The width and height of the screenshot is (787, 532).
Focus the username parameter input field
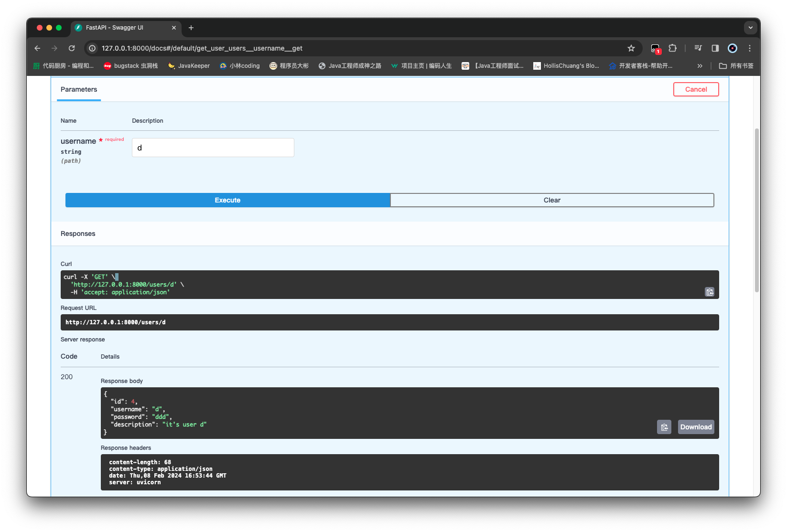[213, 148]
